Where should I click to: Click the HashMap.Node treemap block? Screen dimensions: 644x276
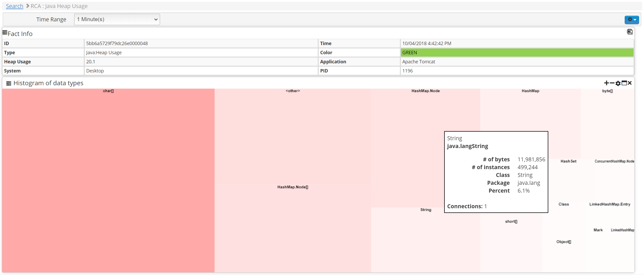407,146
